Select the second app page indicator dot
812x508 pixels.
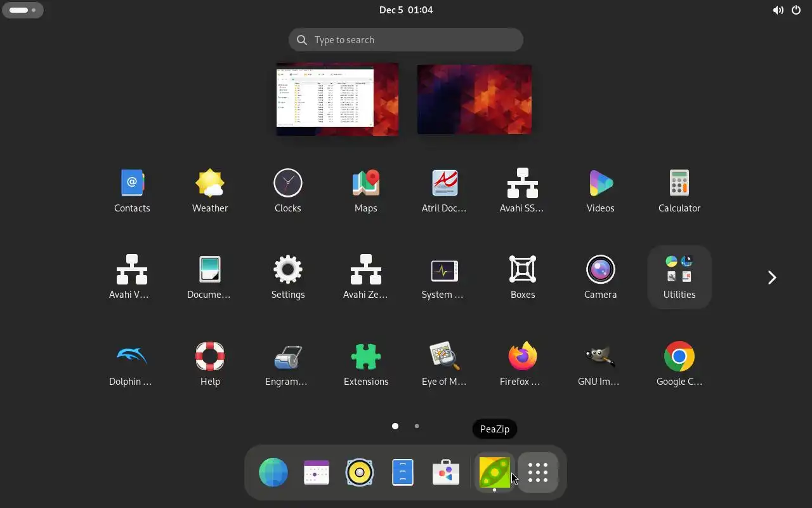tap(417, 426)
